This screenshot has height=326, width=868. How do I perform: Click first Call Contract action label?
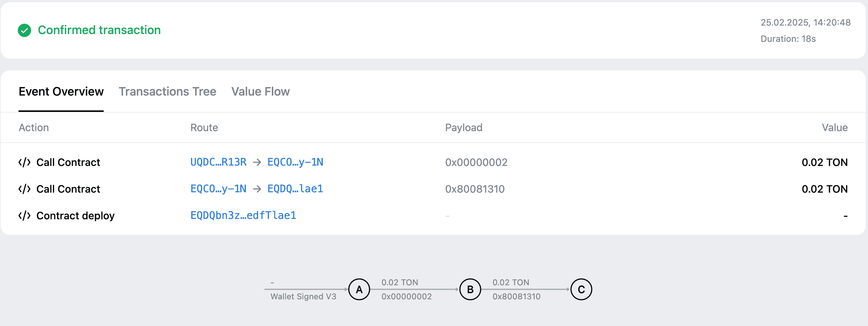[68, 162]
